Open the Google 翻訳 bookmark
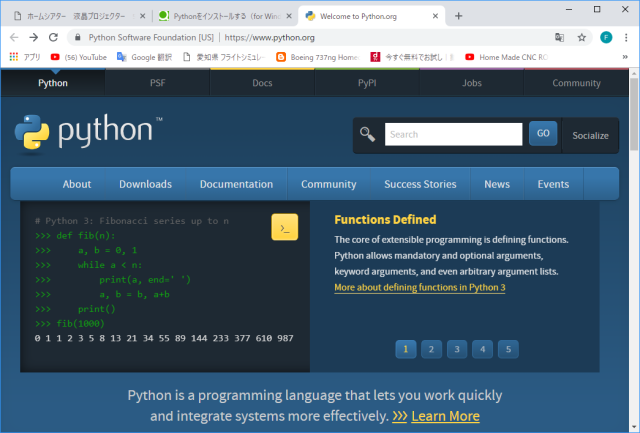640x433 pixels. pyautogui.click(x=144, y=57)
